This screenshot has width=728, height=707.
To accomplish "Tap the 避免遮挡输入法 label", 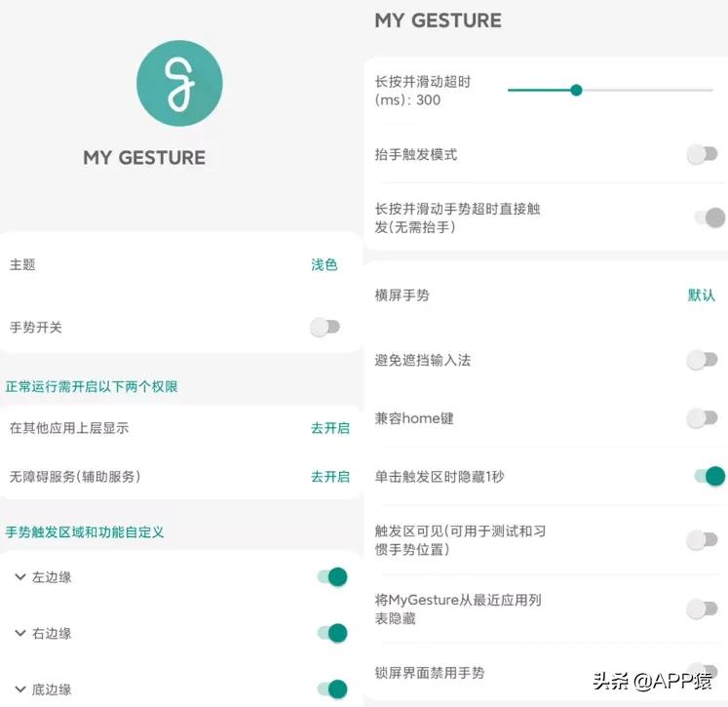I will (423, 360).
